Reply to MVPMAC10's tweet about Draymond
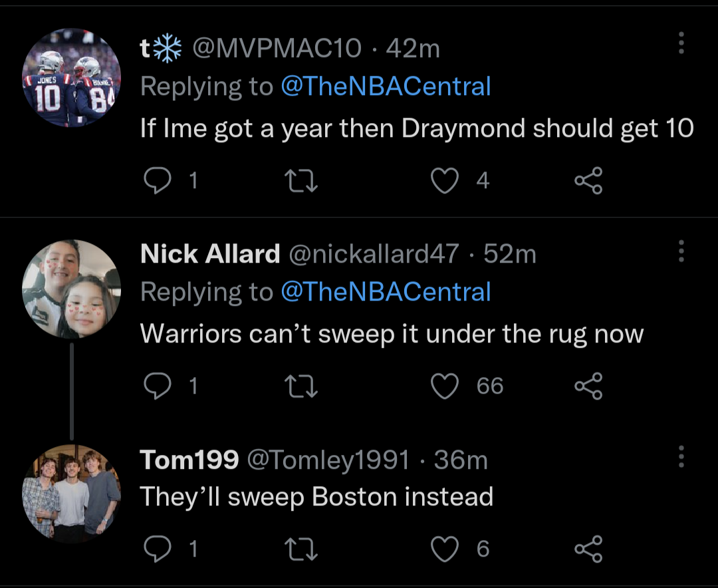This screenshot has width=718, height=588. click(157, 180)
